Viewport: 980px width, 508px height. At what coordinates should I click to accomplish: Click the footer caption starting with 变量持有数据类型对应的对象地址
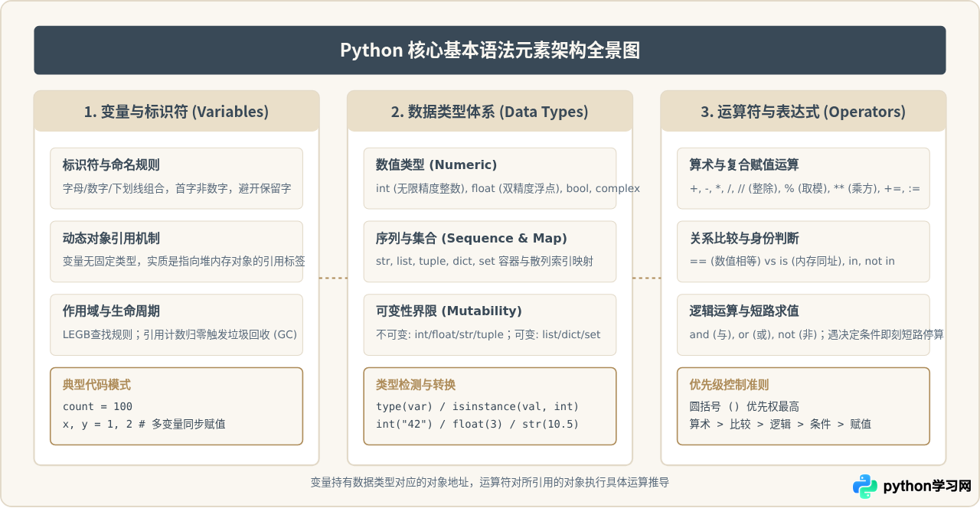(x=490, y=483)
